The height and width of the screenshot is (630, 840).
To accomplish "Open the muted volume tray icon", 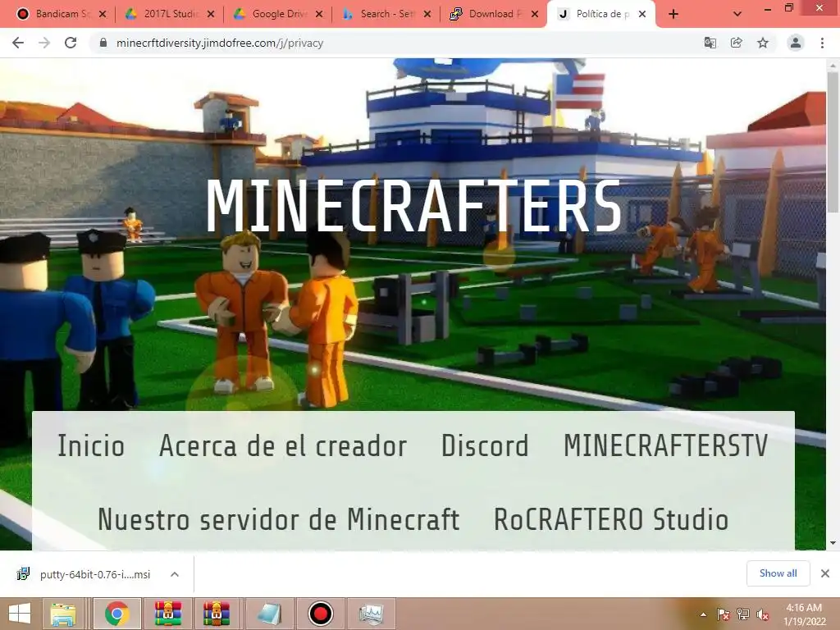I will pyautogui.click(x=762, y=614).
